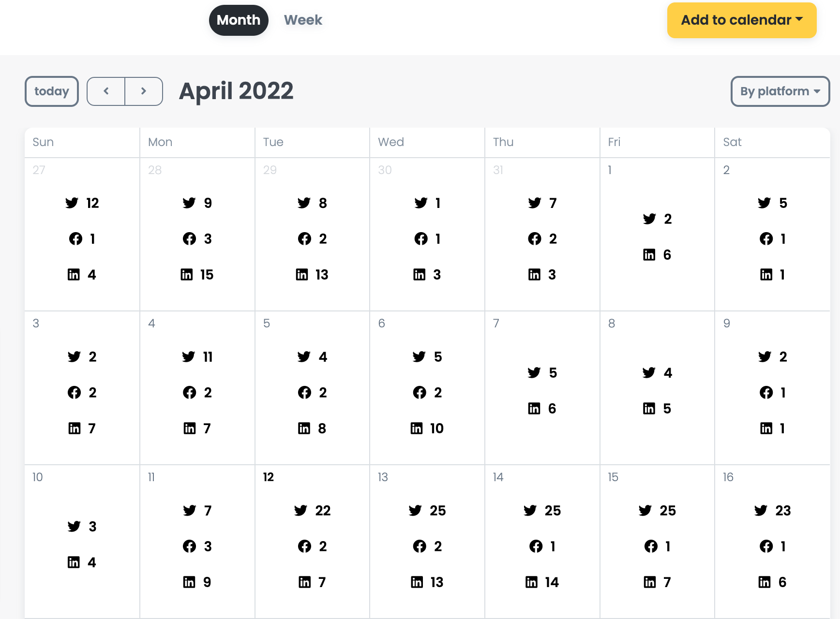
Task: Advance to the next month
Action: (144, 91)
